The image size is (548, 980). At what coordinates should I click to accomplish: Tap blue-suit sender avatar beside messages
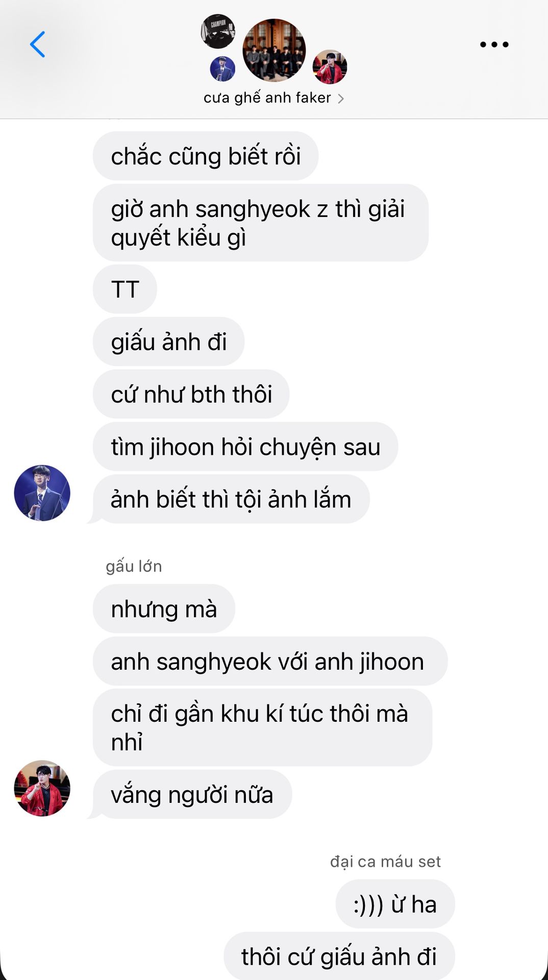pyautogui.click(x=42, y=493)
